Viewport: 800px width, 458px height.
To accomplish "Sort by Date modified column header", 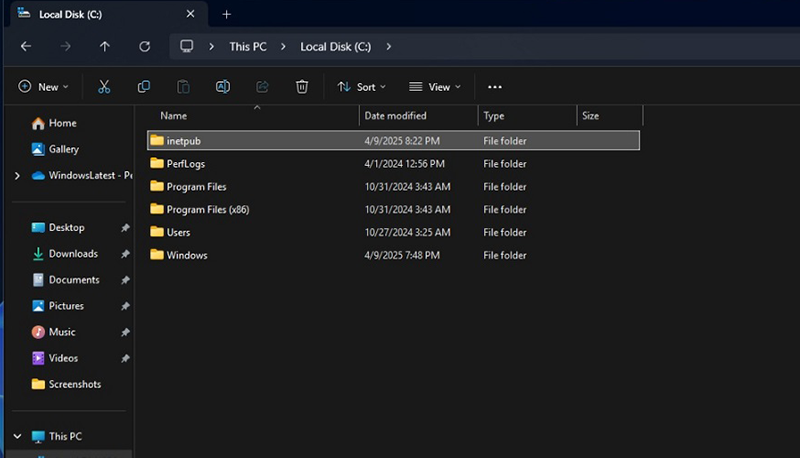I will pos(395,116).
